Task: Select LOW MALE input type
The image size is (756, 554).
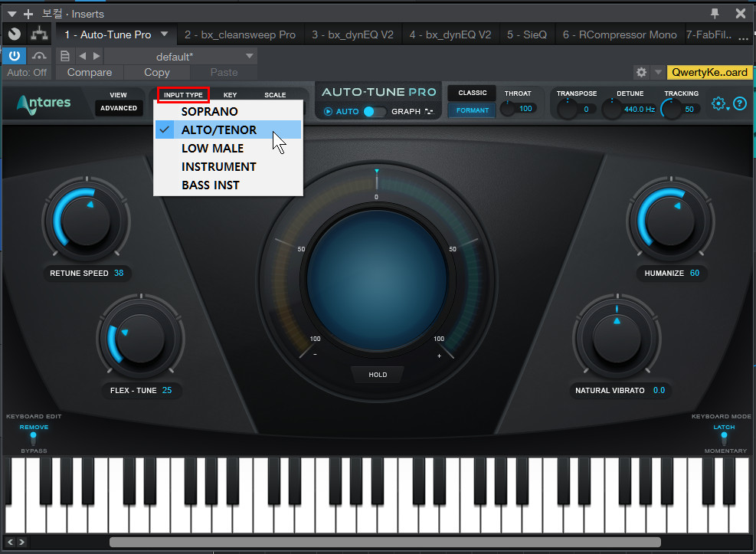Action: coord(228,148)
